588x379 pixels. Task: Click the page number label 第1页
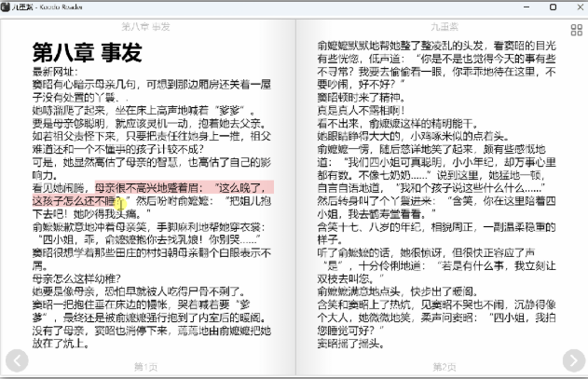(146, 367)
